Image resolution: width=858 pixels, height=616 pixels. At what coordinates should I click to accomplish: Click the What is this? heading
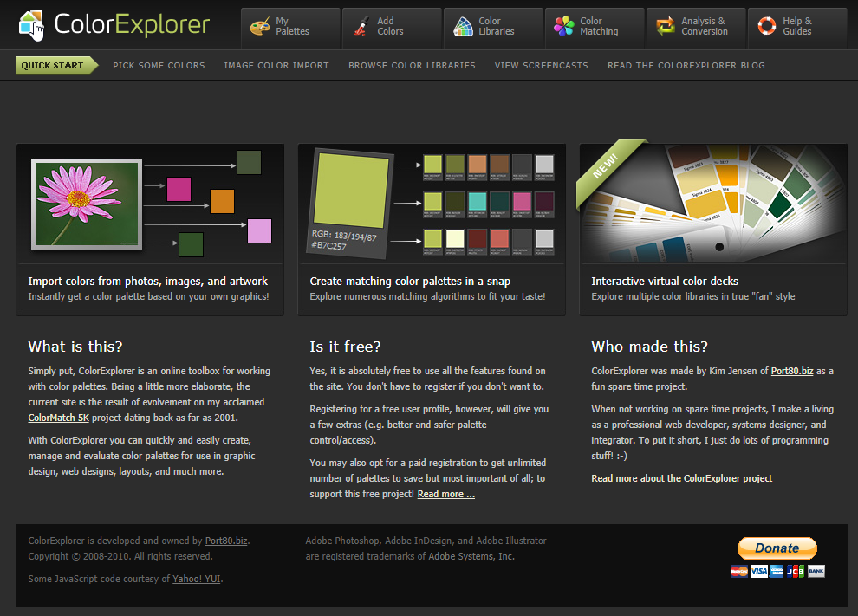pos(75,347)
